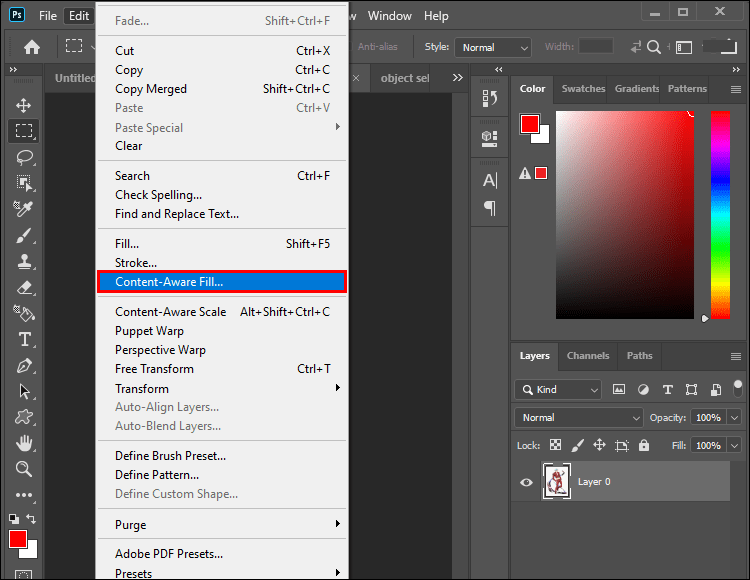Click Layer 0 thumbnail
The width and height of the screenshot is (750, 580).
(x=556, y=482)
